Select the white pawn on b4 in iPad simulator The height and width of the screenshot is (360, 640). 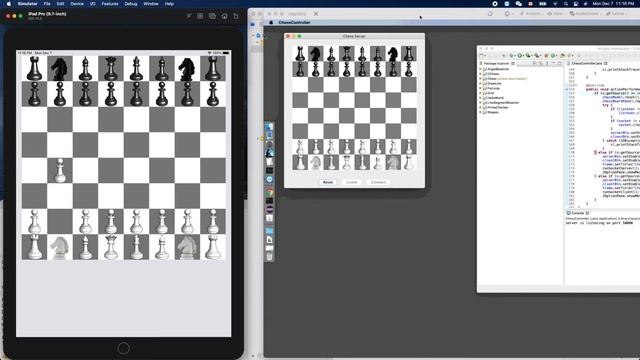[60, 171]
